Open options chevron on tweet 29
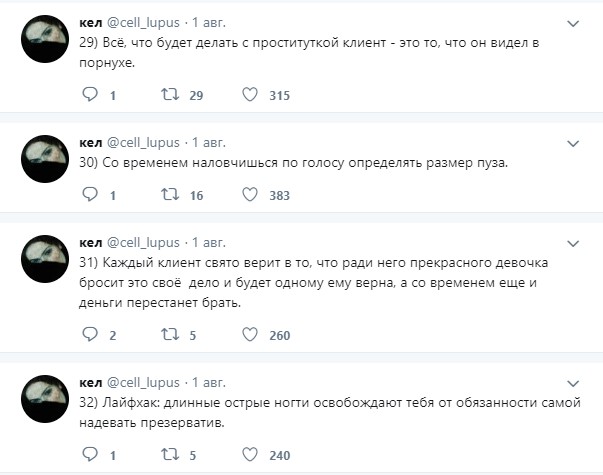 coord(573,22)
